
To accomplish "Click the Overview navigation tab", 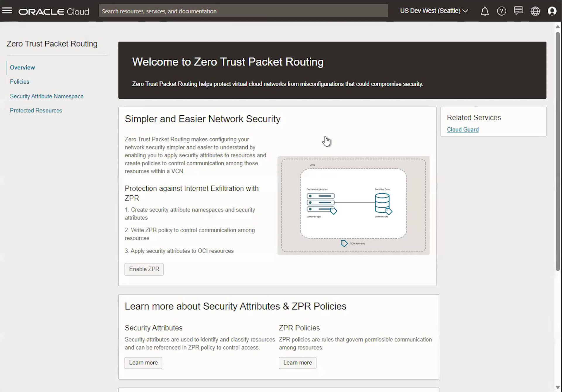I will (23, 67).
